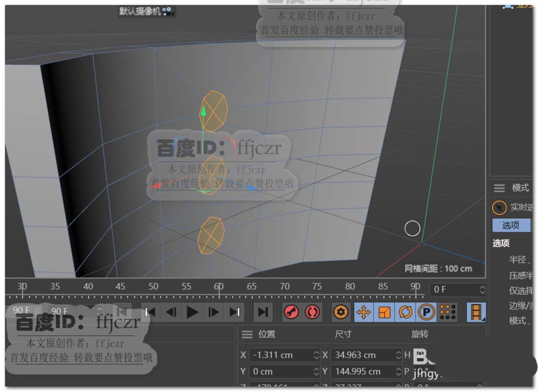538x392 pixels.
Task: Click the green Y-axis gizmo arrow
Action: coord(203,111)
